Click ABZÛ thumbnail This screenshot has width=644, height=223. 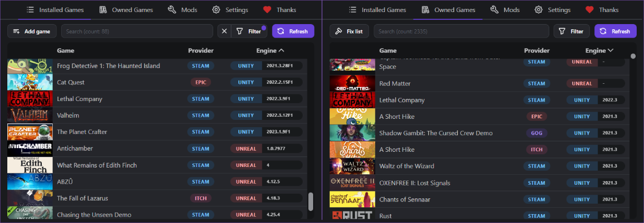30,182
